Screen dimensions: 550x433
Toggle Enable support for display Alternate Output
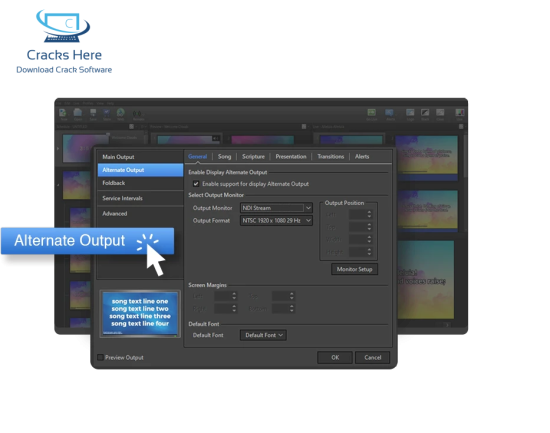point(196,184)
